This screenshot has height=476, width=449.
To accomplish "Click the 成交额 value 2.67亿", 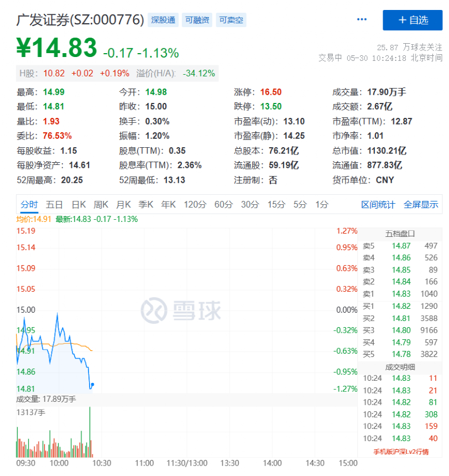I will 379,107.
